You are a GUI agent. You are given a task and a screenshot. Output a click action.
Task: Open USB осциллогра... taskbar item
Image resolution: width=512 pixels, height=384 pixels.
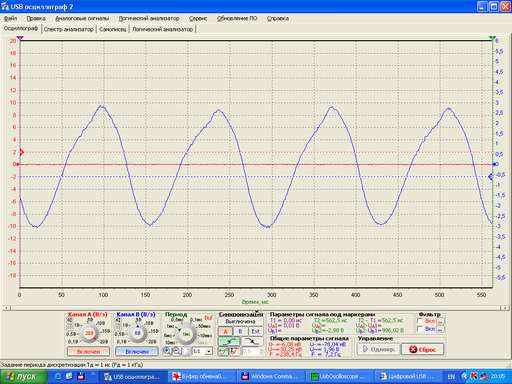coord(133,377)
